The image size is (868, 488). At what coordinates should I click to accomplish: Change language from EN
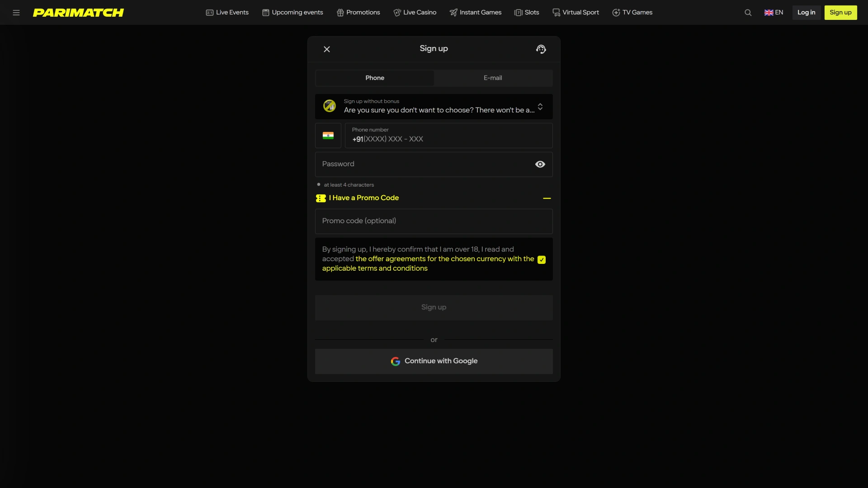click(774, 13)
